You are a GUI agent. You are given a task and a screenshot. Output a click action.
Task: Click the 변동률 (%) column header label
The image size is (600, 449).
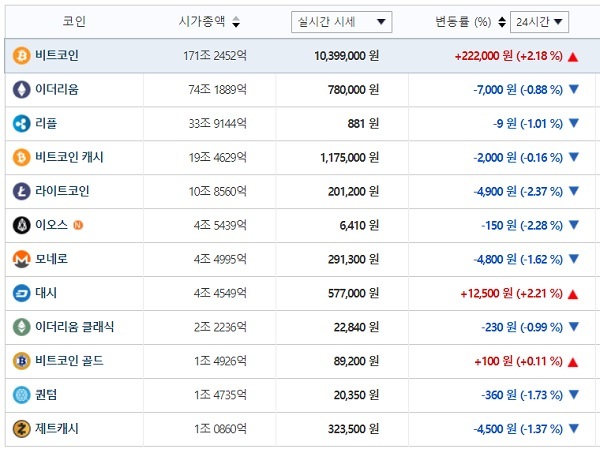point(463,21)
